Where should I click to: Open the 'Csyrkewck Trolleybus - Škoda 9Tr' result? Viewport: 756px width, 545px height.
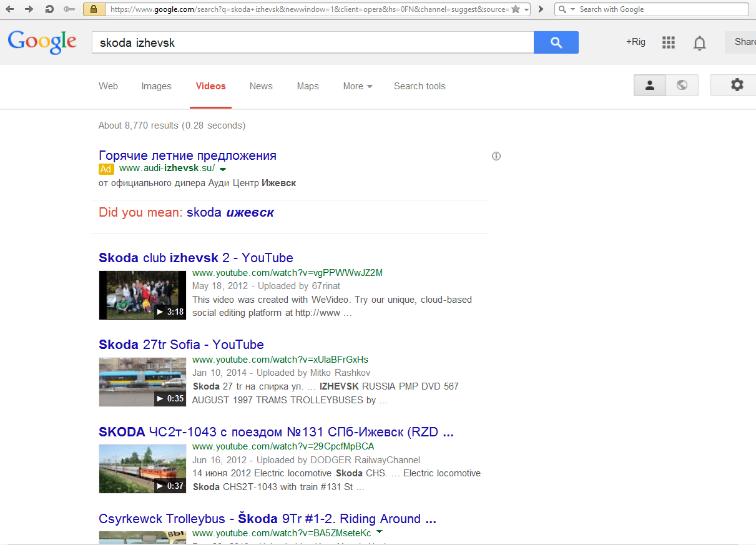267,519
